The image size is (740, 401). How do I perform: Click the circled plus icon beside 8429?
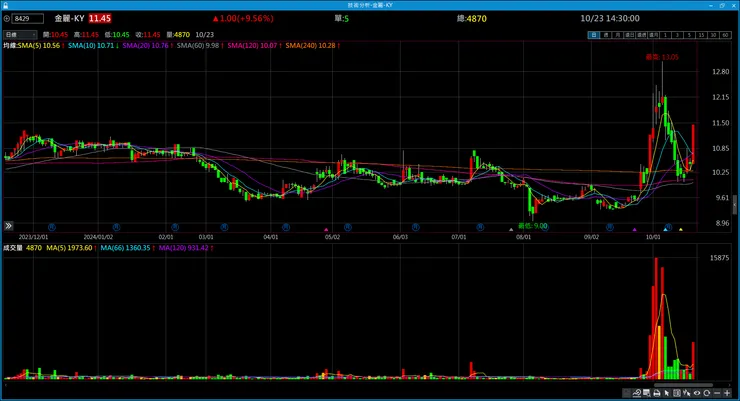[x=7, y=19]
